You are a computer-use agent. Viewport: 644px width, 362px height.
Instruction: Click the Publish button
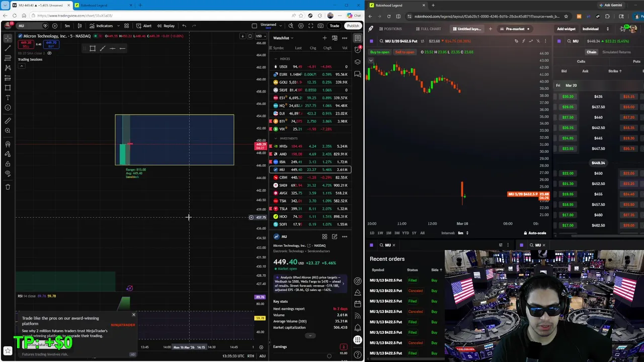353,26
